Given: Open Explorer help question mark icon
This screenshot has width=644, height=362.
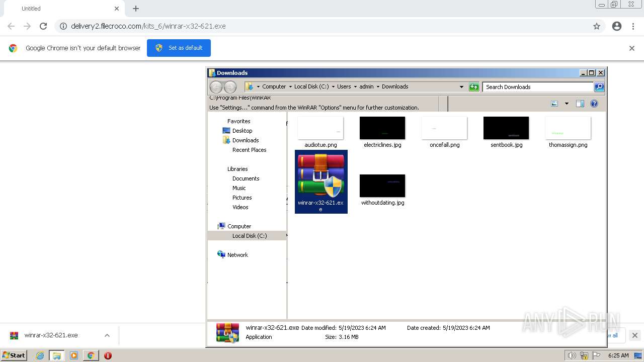Looking at the screenshot, I should (x=594, y=104).
